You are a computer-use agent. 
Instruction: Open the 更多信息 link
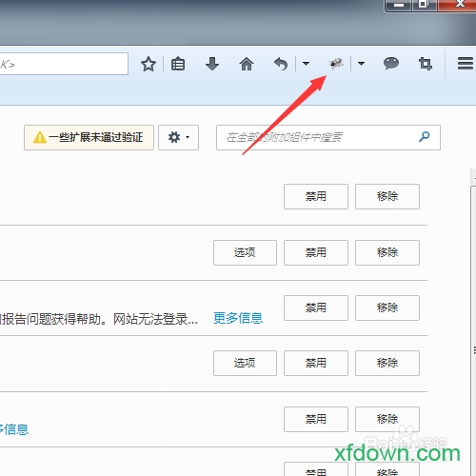tap(238, 318)
